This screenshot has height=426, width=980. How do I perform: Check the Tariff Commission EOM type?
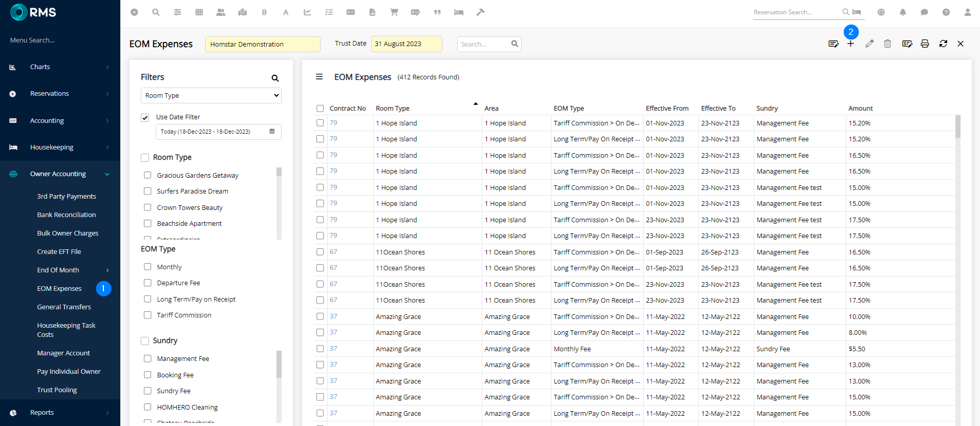pyautogui.click(x=147, y=315)
